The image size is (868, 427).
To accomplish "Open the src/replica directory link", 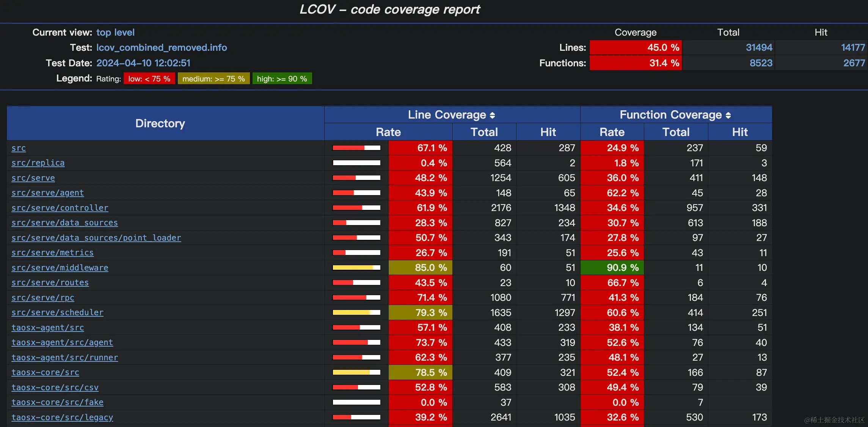I will pos(38,163).
